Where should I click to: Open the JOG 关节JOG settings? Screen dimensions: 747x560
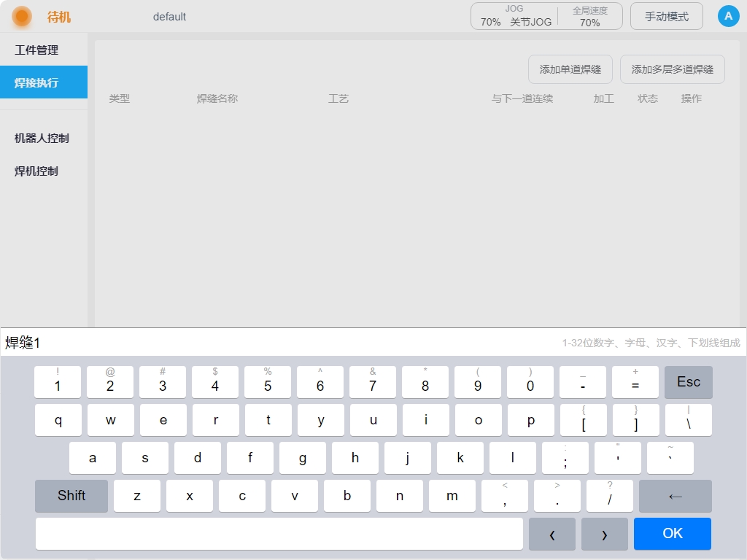tap(515, 16)
